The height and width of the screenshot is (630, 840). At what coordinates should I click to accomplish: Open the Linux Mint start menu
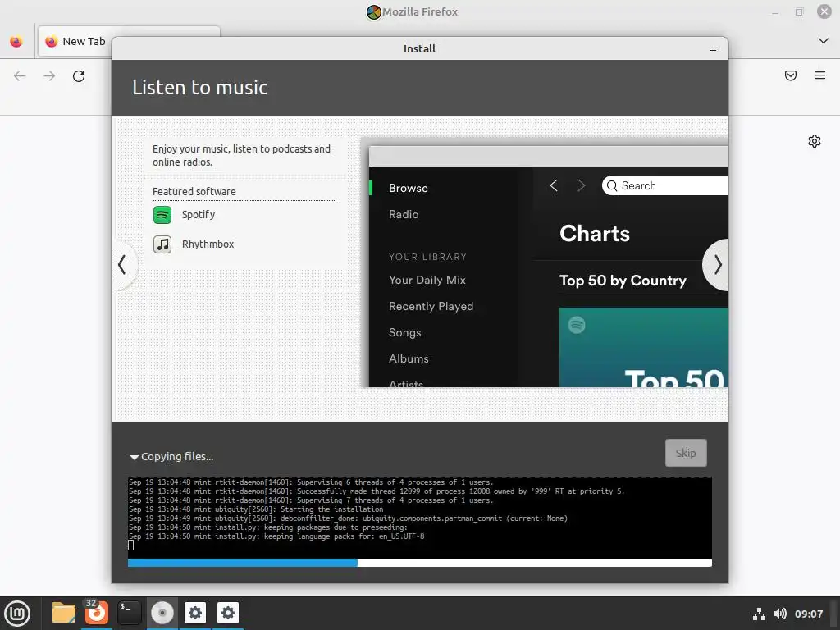[x=17, y=613]
